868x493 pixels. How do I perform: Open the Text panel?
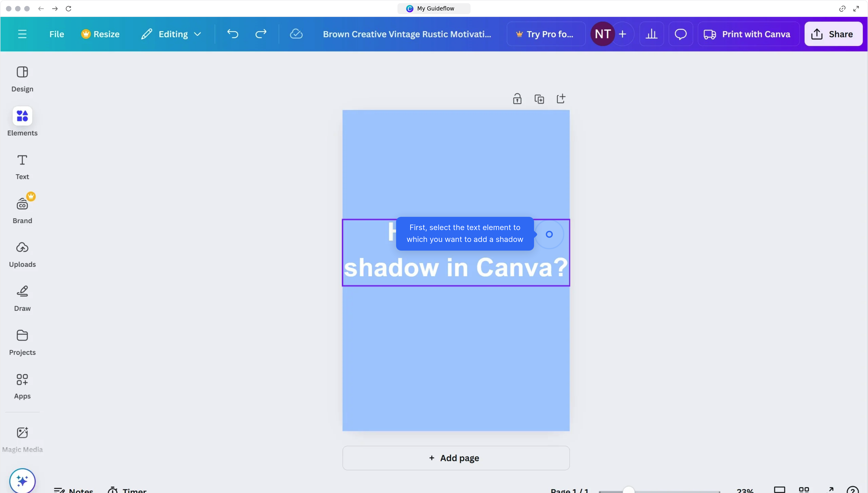tap(22, 166)
